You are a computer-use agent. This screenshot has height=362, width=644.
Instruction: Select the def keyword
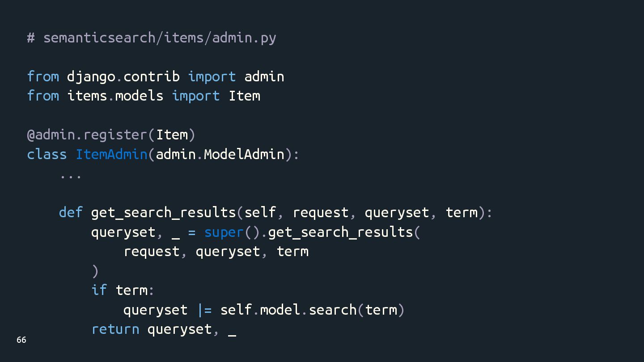[x=71, y=212]
